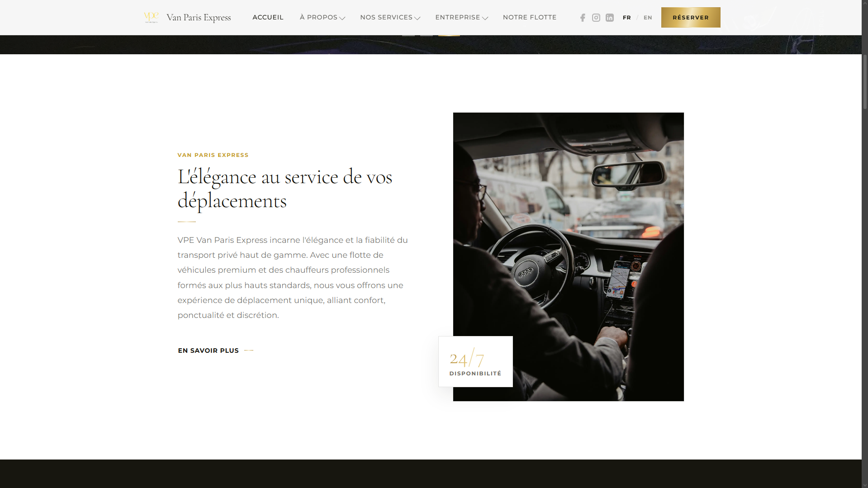Click the gold RÉSERVER button

(691, 18)
